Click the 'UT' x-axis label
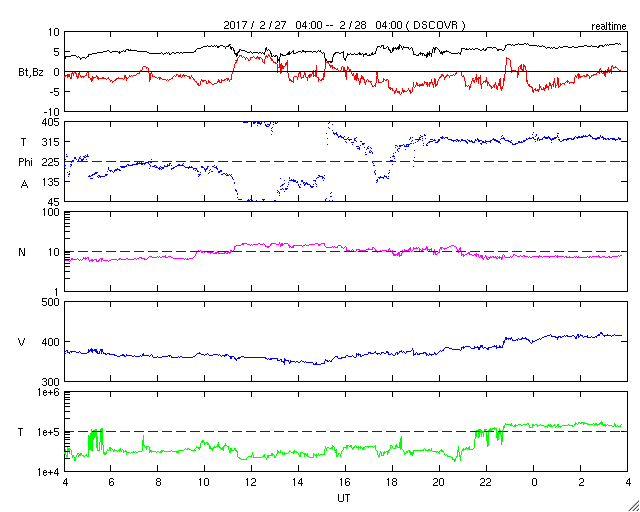 pos(344,499)
